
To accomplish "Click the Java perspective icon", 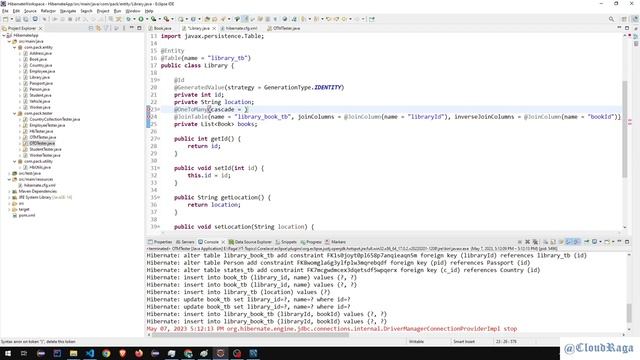I will click(635, 19).
